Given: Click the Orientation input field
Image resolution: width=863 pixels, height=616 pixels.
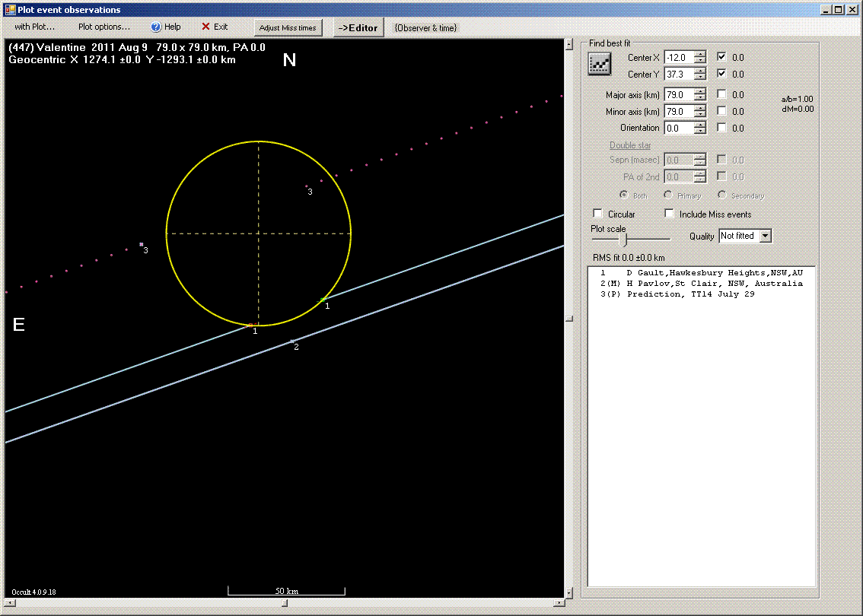Looking at the screenshot, I should tap(679, 129).
